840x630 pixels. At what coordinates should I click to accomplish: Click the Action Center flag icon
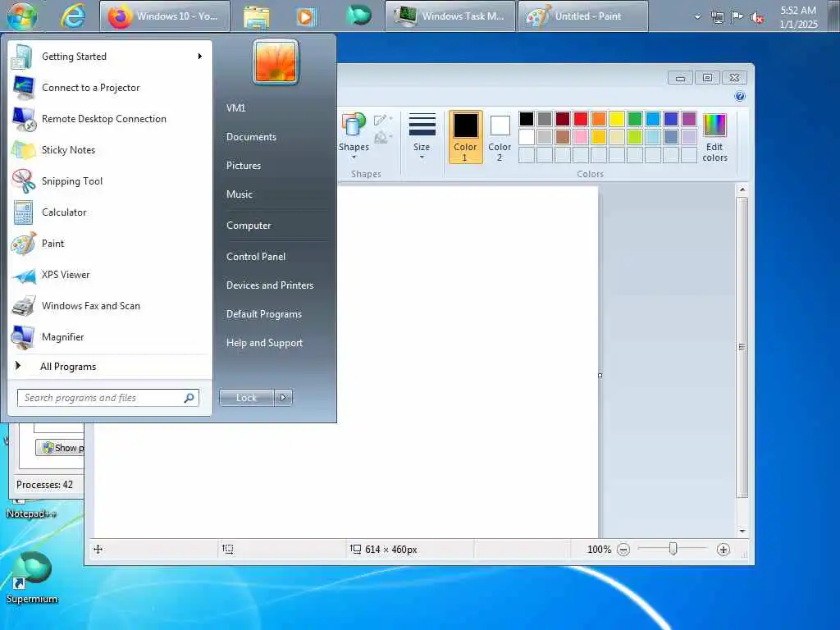[x=737, y=17]
